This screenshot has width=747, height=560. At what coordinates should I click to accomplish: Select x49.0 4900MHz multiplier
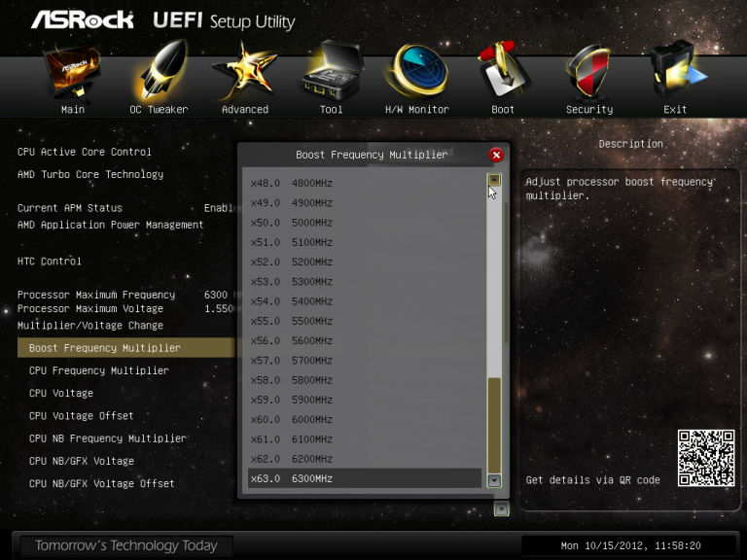coord(365,203)
